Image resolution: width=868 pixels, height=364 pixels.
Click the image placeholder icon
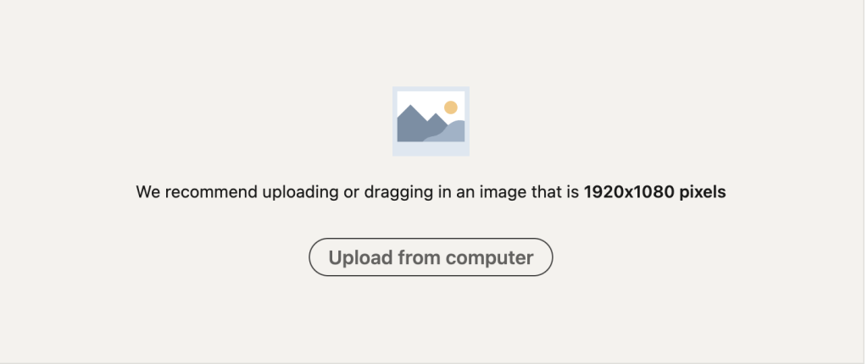pyautogui.click(x=431, y=121)
